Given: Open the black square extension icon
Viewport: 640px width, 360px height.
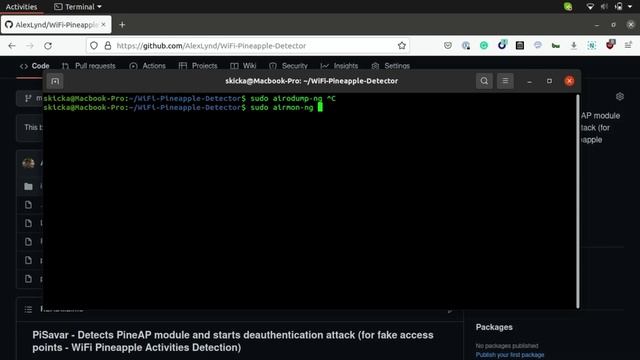Looking at the screenshot, I should [520, 46].
